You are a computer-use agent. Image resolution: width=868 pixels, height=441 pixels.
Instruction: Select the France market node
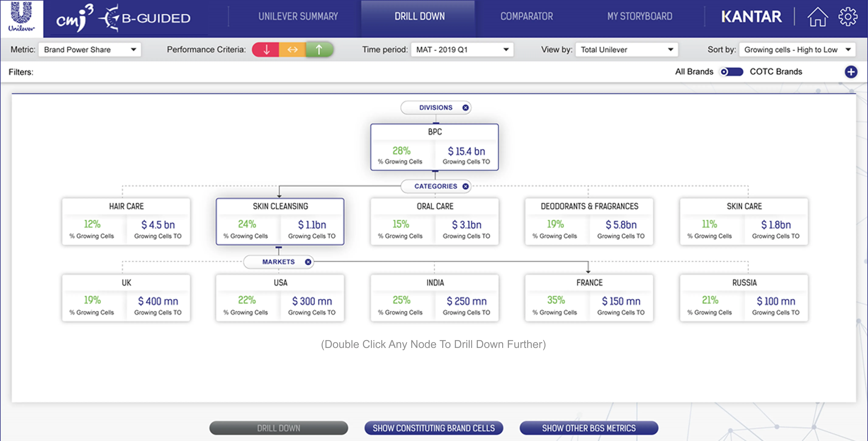(x=589, y=298)
